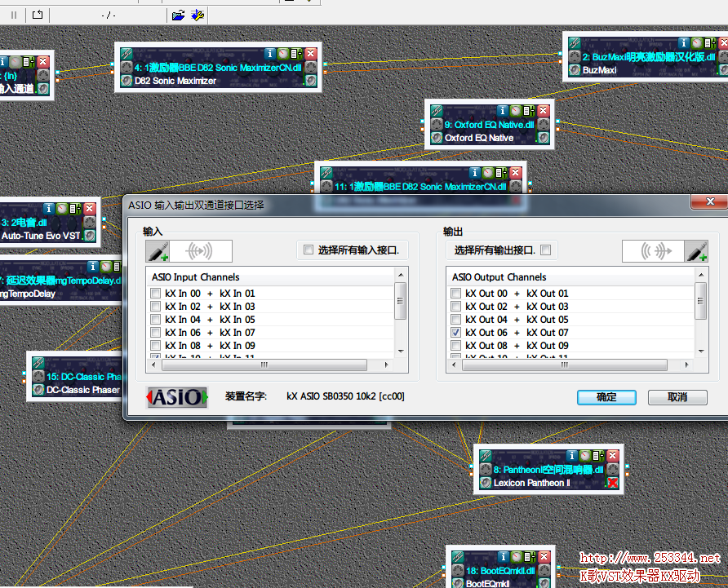Viewport: 728px width, 588px height.
Task: Click the right arrow of the input list horizontal scrollbar
Action: [386, 365]
